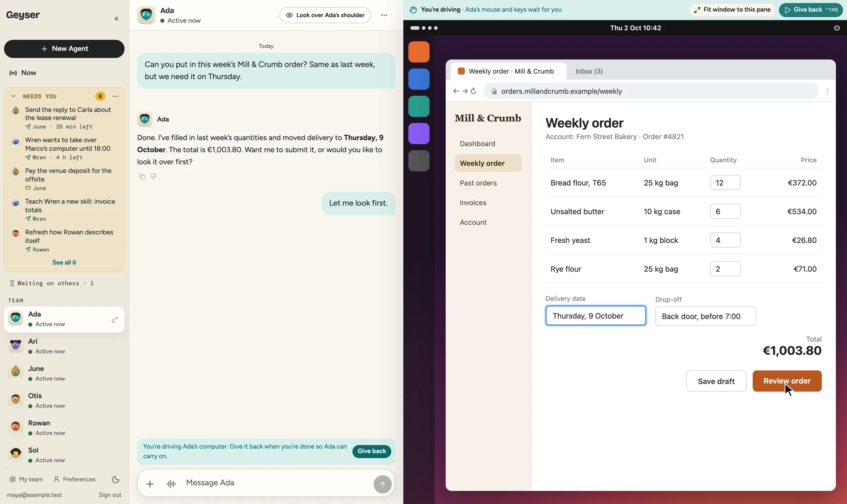This screenshot has width=847, height=504.
Task: Launch the blue dock app
Action: click(419, 79)
